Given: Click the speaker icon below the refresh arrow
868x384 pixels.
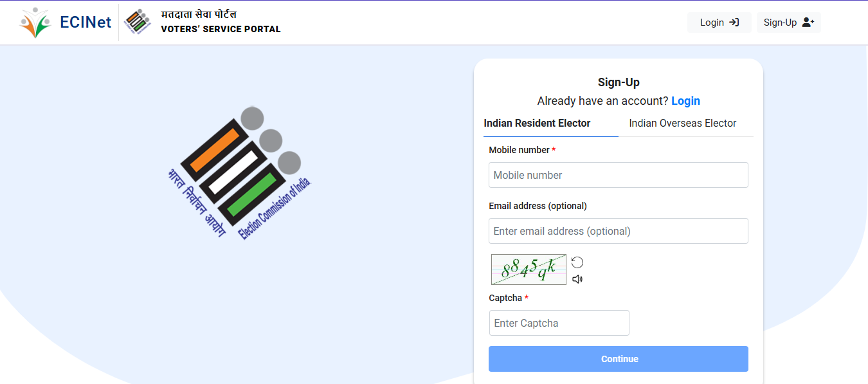Looking at the screenshot, I should 577,279.
